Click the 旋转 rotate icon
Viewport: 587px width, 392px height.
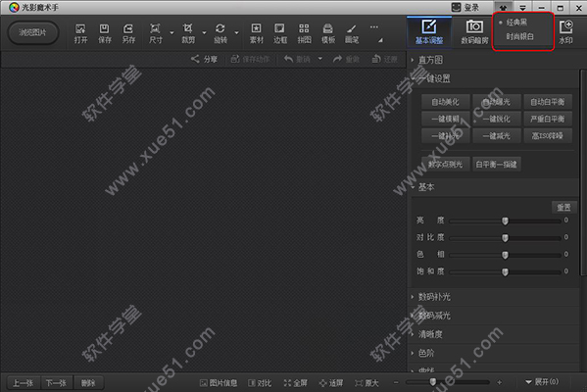click(220, 33)
